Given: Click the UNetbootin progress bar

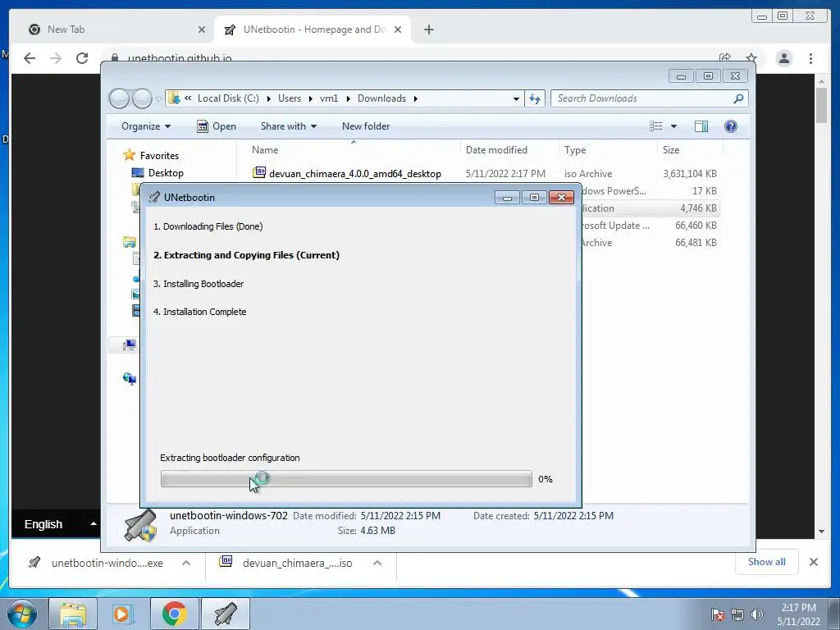Looking at the screenshot, I should coord(346,479).
